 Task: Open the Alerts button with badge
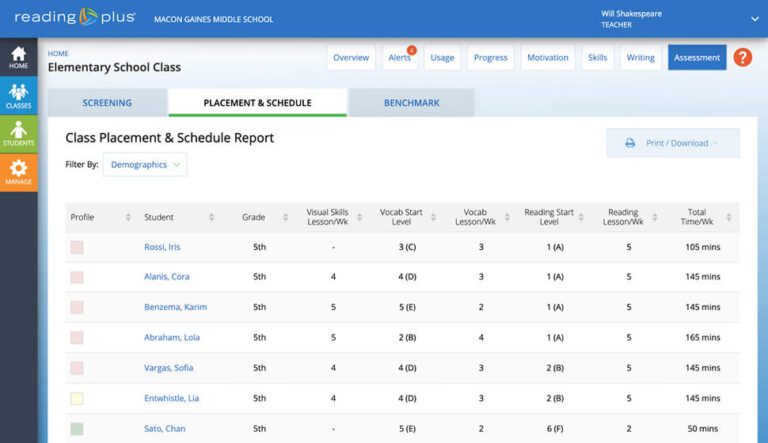click(399, 58)
